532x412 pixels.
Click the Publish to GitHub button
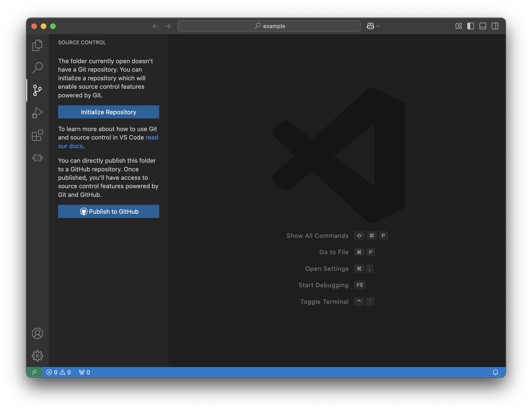(109, 211)
